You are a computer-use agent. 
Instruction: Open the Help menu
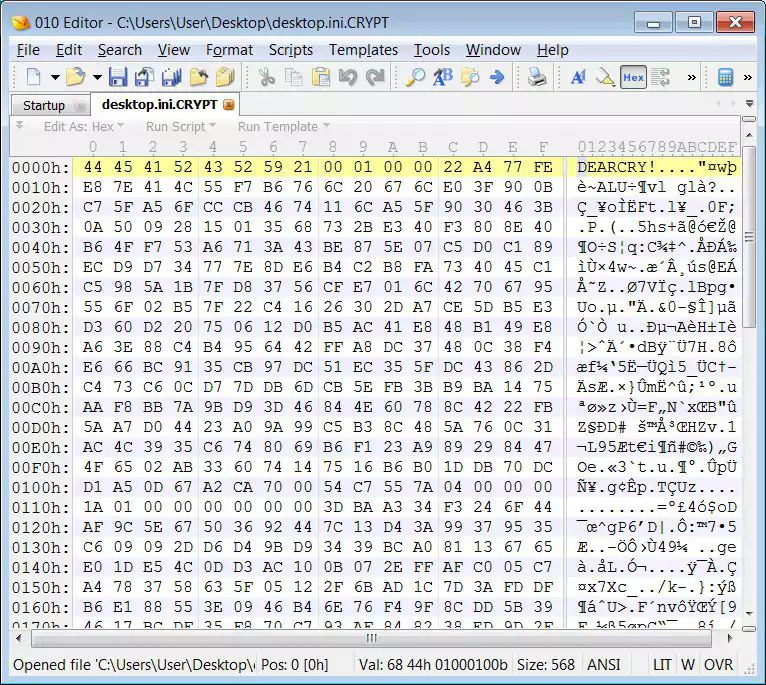[553, 50]
